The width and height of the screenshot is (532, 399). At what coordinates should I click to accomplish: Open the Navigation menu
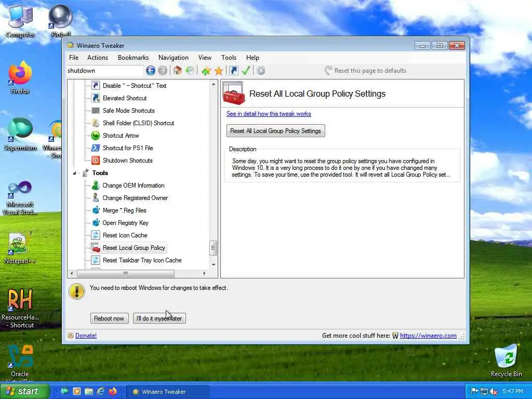174,58
